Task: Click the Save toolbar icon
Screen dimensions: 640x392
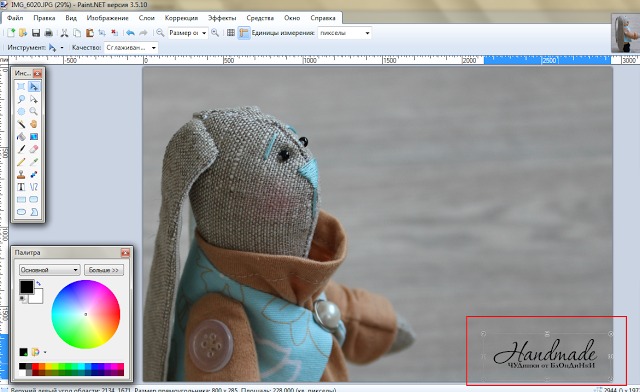Action: click(36, 33)
